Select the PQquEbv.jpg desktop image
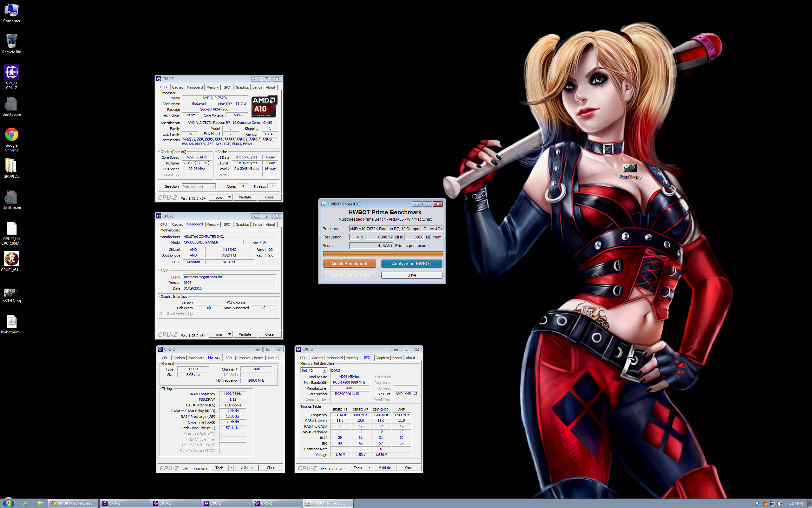The height and width of the screenshot is (508, 812). point(630,171)
